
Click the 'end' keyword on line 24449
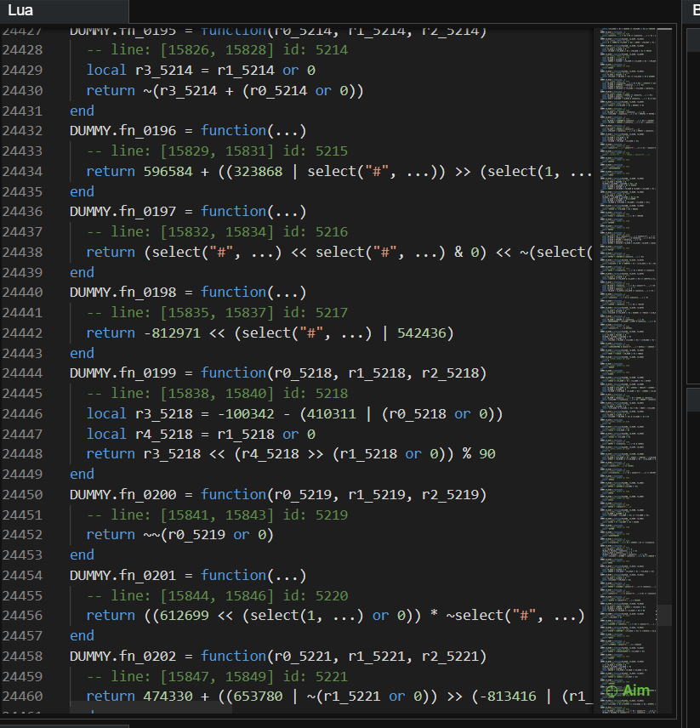[x=82, y=475]
